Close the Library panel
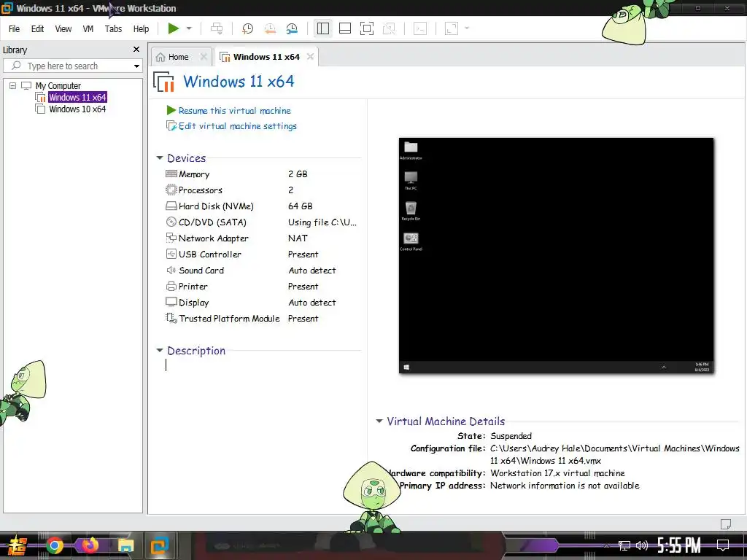747x560 pixels. [136, 50]
